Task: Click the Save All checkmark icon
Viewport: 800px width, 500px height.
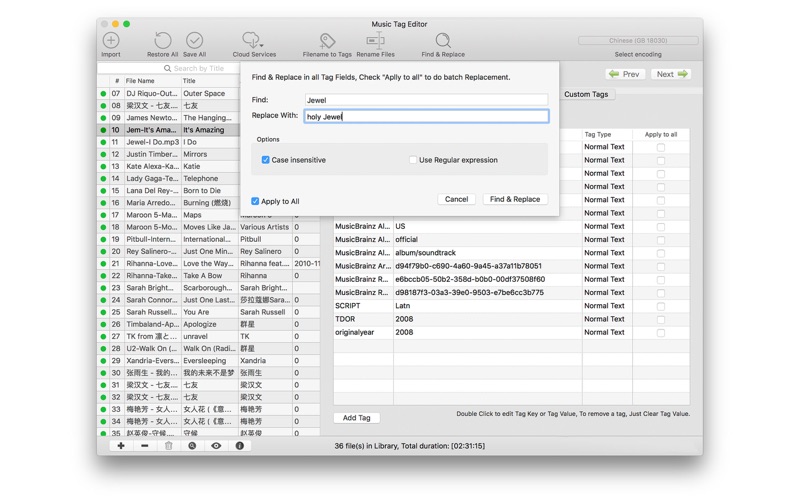Action: (195, 41)
